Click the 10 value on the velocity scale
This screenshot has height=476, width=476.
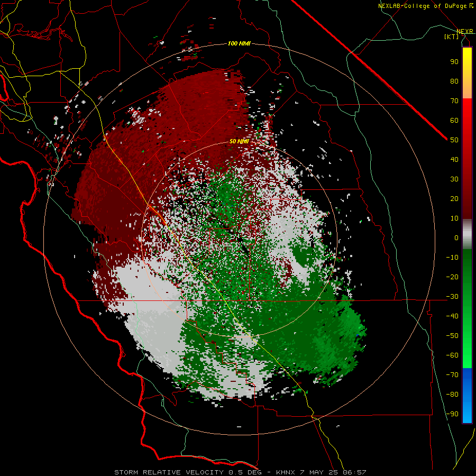click(454, 218)
